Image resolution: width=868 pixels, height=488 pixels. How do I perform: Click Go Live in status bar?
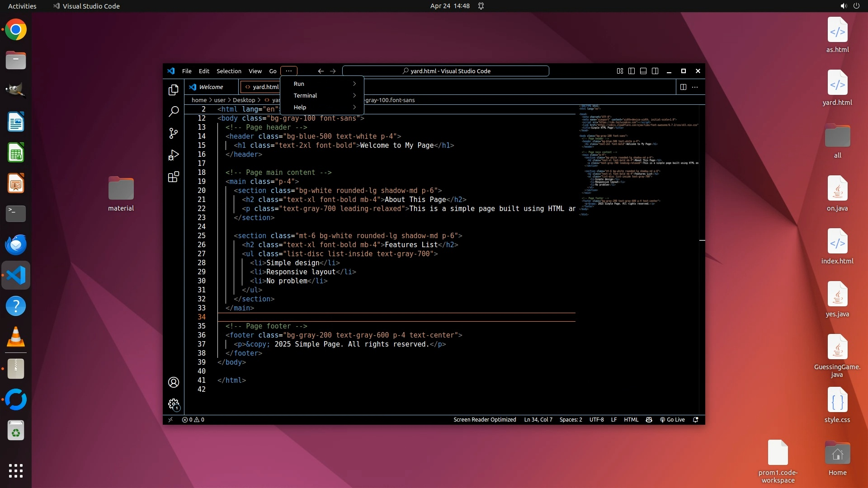click(672, 419)
